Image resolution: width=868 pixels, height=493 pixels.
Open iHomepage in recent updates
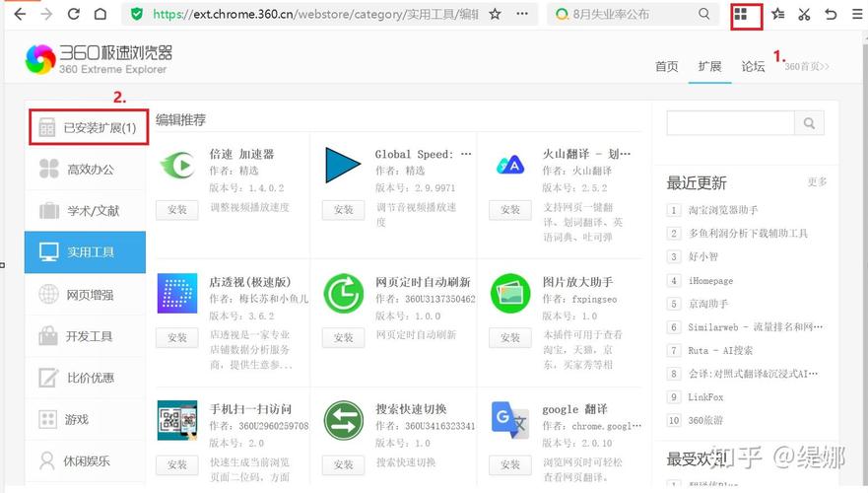(710, 281)
